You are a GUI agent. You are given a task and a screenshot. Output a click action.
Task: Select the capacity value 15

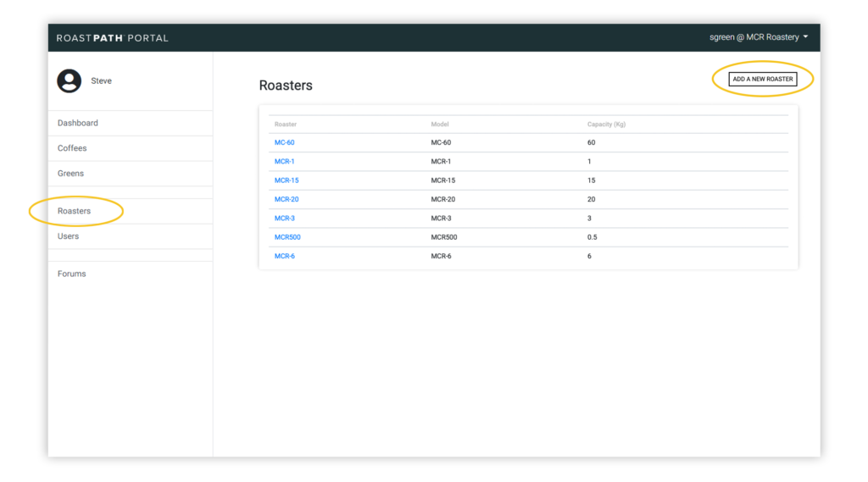[591, 180]
